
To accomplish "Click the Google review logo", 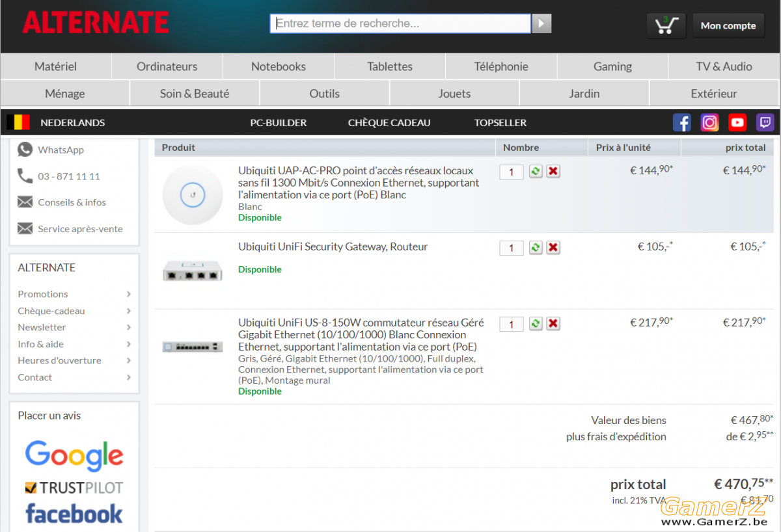I will click(74, 455).
